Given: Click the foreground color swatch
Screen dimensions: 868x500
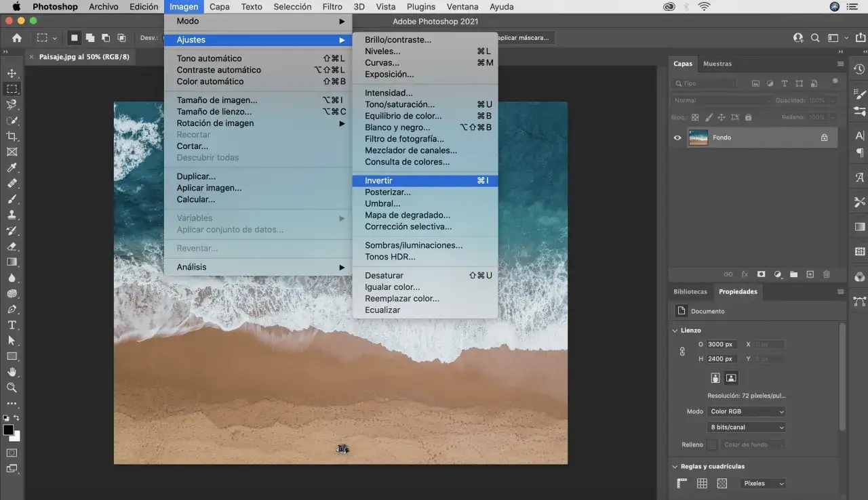Looking at the screenshot, I should click(8, 430).
